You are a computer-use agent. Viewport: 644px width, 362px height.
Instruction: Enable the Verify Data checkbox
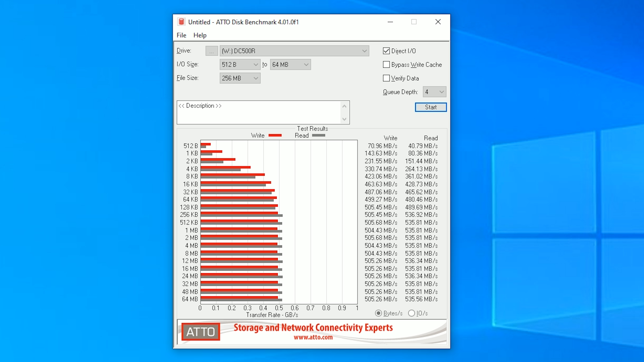(x=386, y=78)
